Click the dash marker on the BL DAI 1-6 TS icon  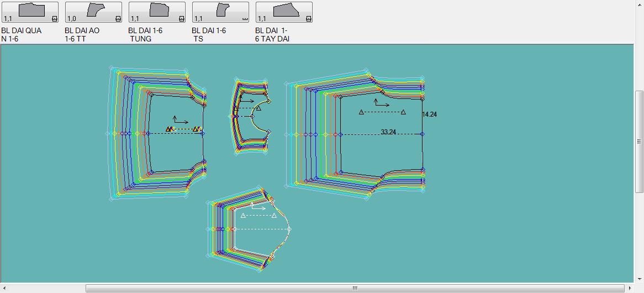pos(244,19)
